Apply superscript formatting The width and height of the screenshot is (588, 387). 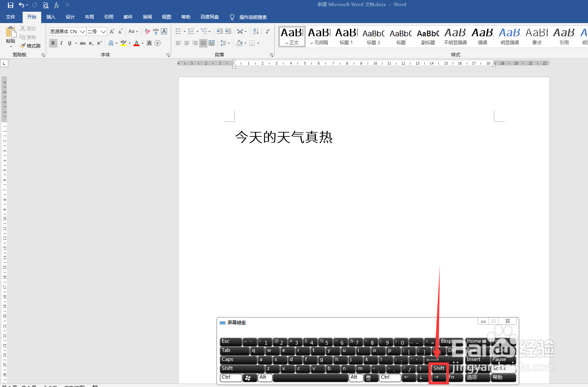pos(99,43)
